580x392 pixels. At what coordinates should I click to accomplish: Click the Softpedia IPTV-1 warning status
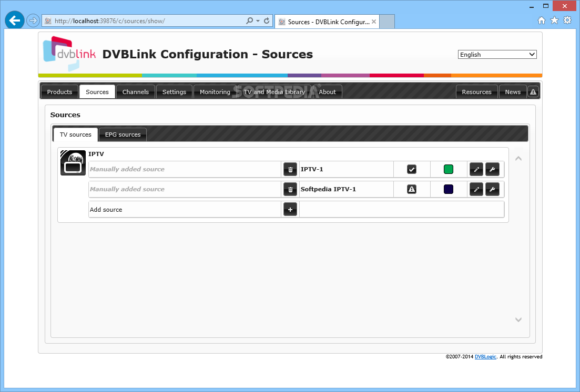[412, 189]
